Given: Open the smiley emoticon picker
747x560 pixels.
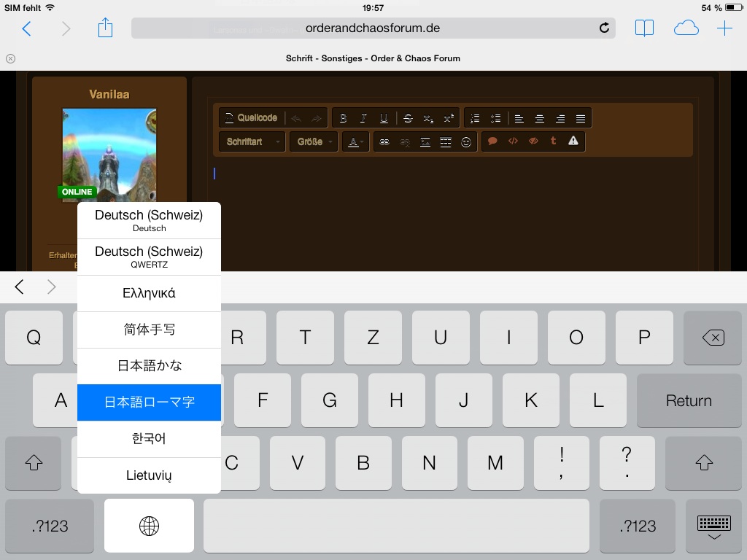Looking at the screenshot, I should pyautogui.click(x=466, y=141).
